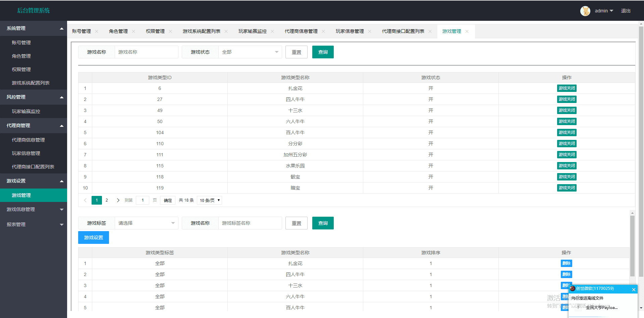The image size is (644, 318).
Task: Close the 权限管理 tab
Action: [170, 32]
